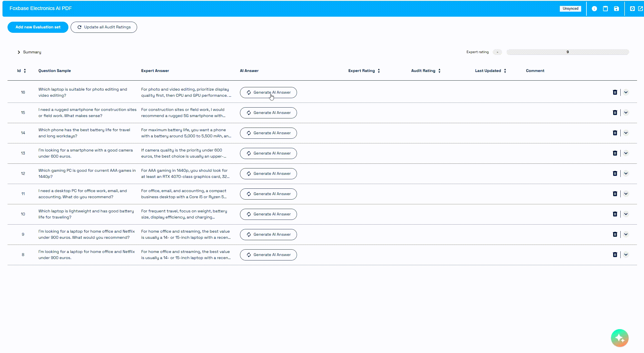Expand row 8 details with its chevron
Viewport: 644px width, 353px height.
click(x=626, y=255)
